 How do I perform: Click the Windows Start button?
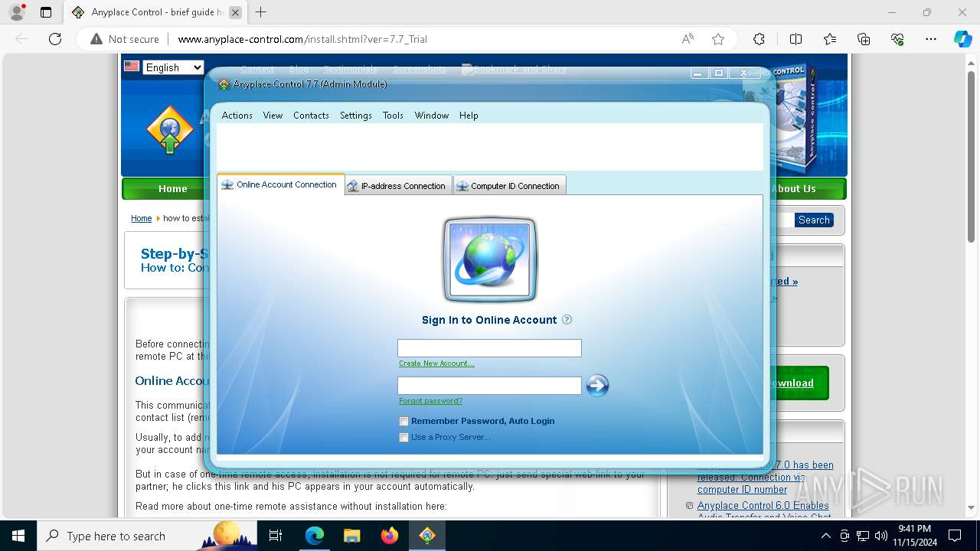(x=18, y=536)
